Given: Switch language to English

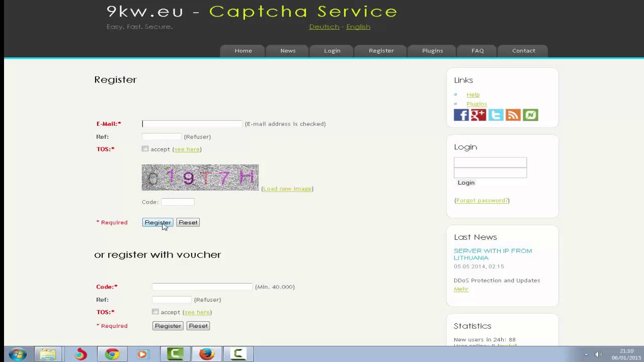Looking at the screenshot, I should 358,27.
